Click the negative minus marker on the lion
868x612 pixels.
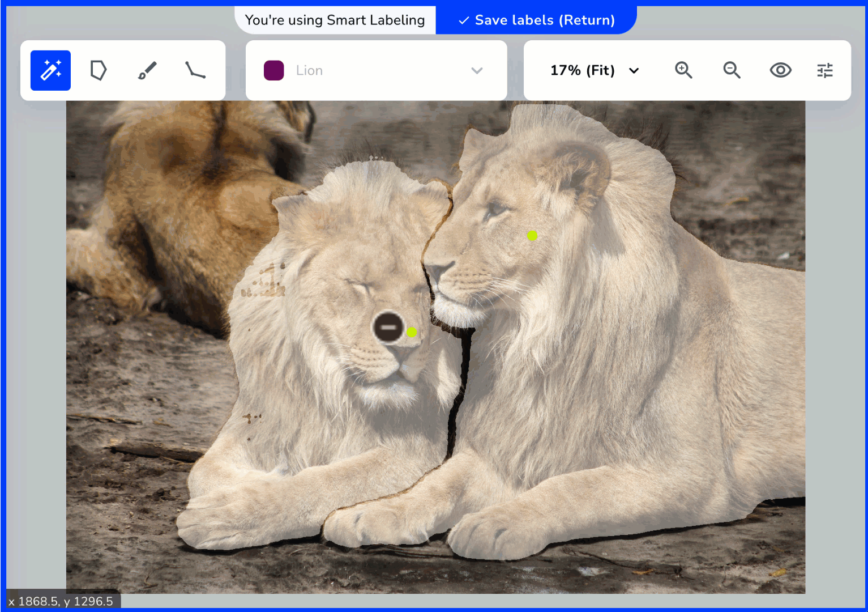(388, 328)
